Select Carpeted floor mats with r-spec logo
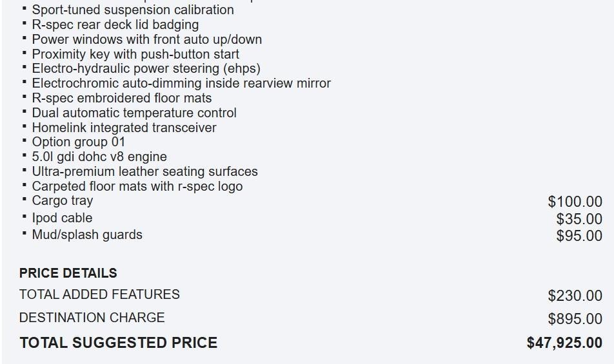Screen dimensions: 614x364 pyautogui.click(x=137, y=187)
